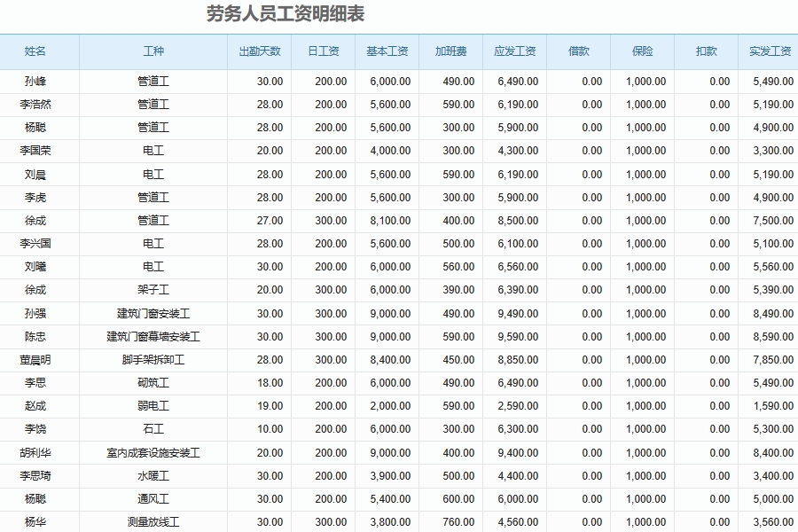
Task: Select the 借款 column header
Action: tap(579, 51)
